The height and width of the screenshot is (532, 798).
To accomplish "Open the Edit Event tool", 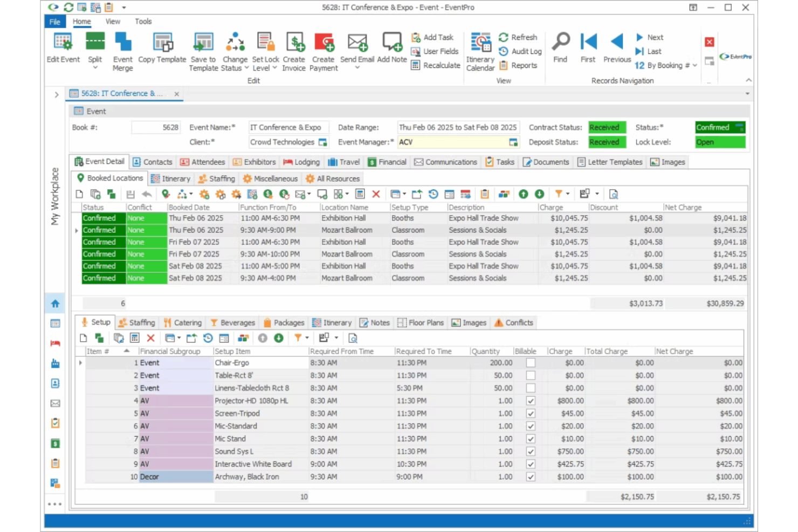I will coord(63,48).
